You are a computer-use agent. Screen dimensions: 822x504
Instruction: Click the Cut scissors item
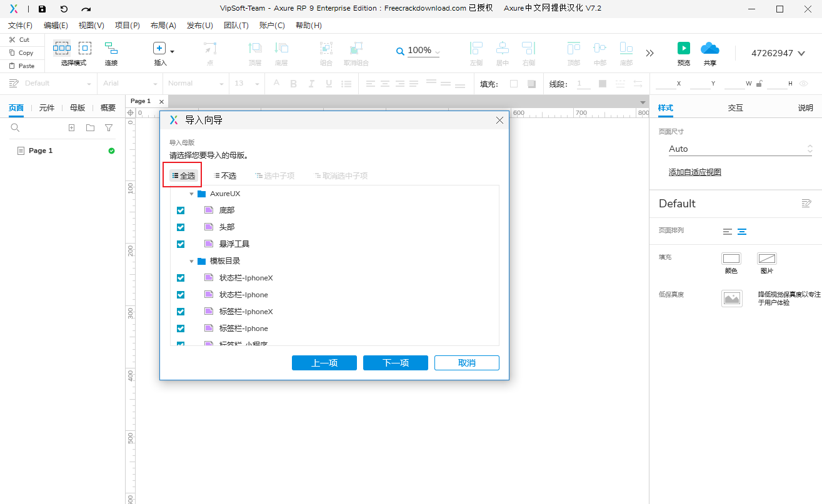coord(19,39)
